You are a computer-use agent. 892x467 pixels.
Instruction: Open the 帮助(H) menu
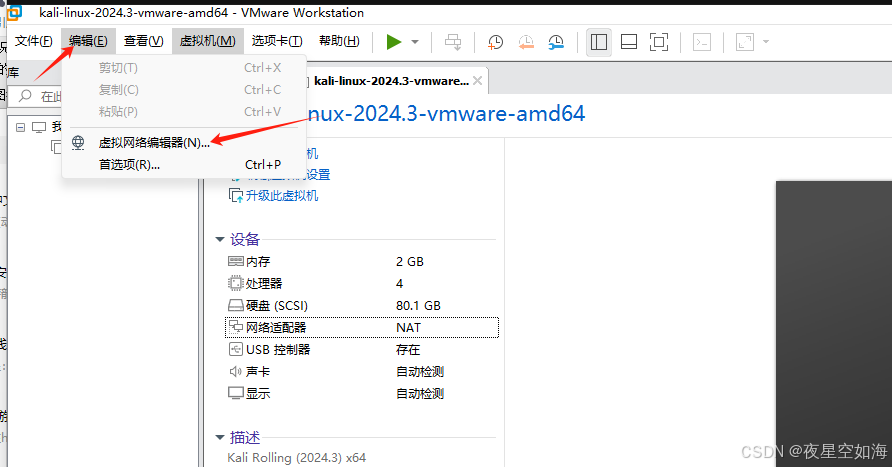click(x=339, y=41)
